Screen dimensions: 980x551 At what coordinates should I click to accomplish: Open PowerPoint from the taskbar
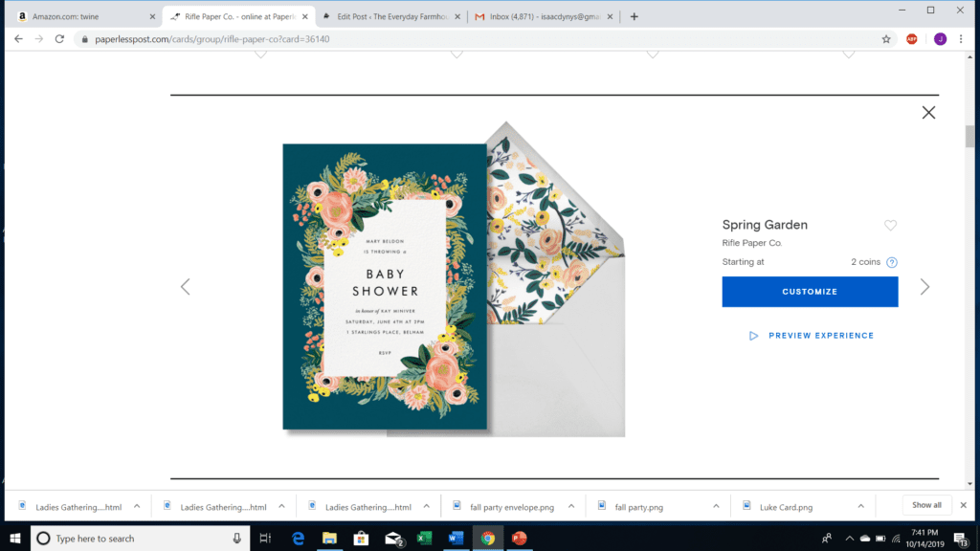(x=520, y=538)
